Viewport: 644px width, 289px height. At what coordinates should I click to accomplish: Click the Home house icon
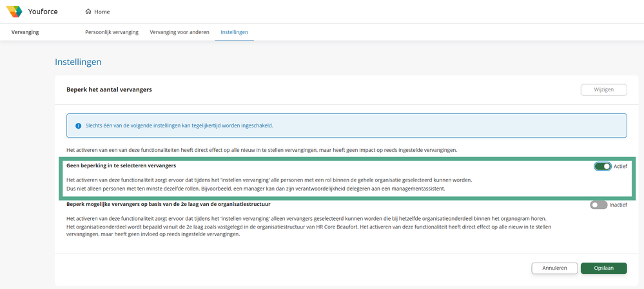88,12
